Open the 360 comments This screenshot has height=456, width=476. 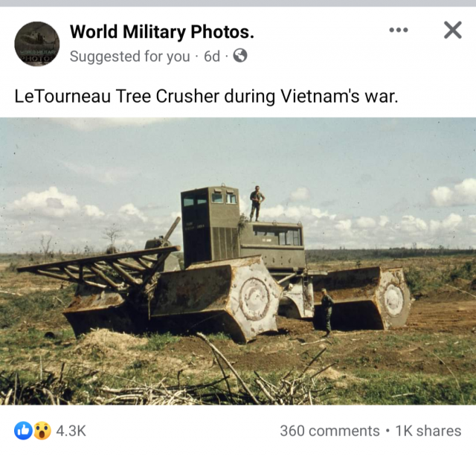coord(329,431)
